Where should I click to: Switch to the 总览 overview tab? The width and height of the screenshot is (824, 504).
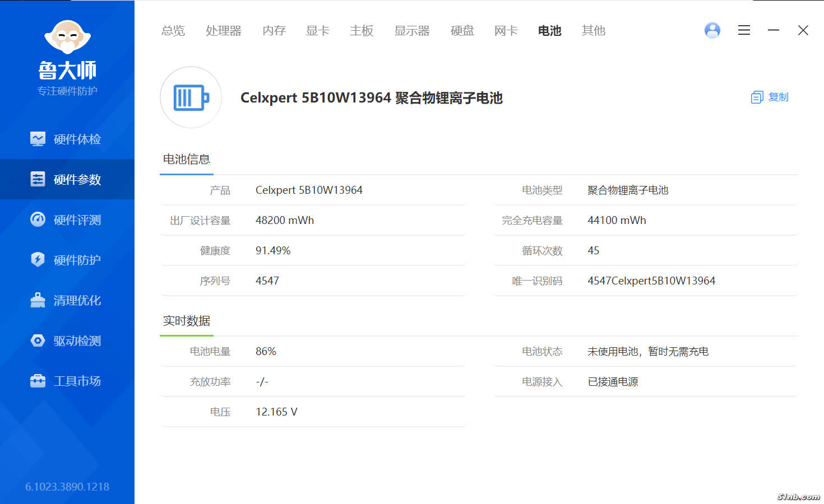point(173,31)
